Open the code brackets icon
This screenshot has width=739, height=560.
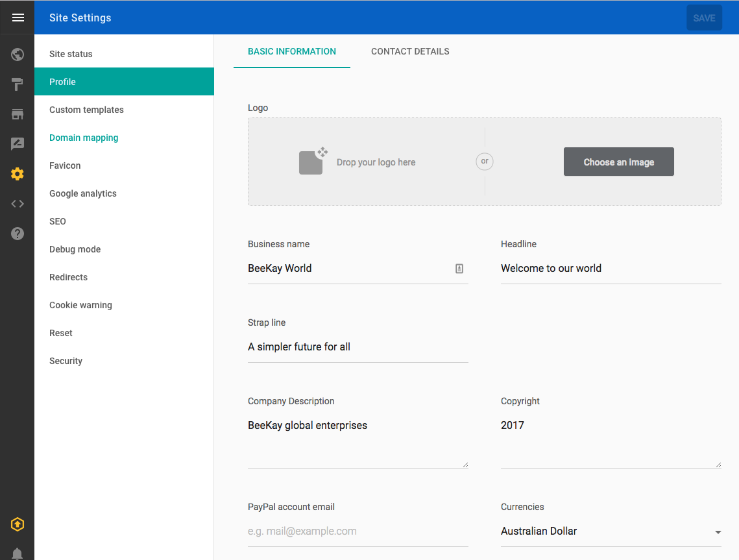point(18,204)
